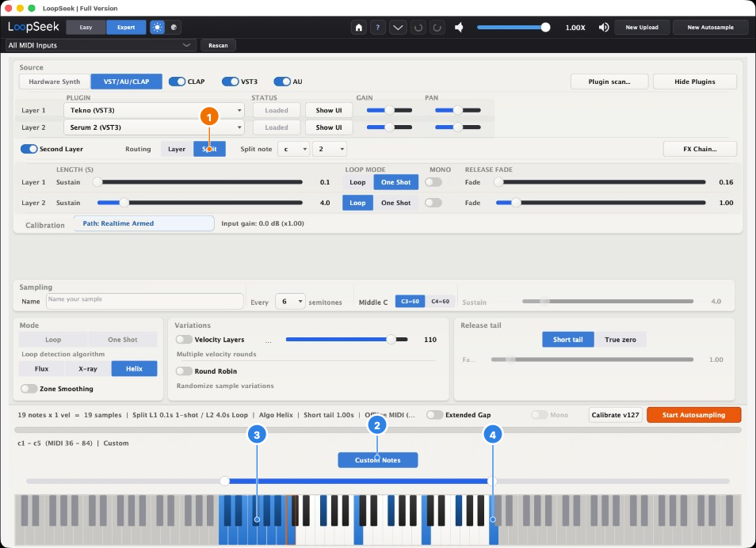The height and width of the screenshot is (548, 756).
Task: Set routing to Layer
Action: (x=177, y=149)
